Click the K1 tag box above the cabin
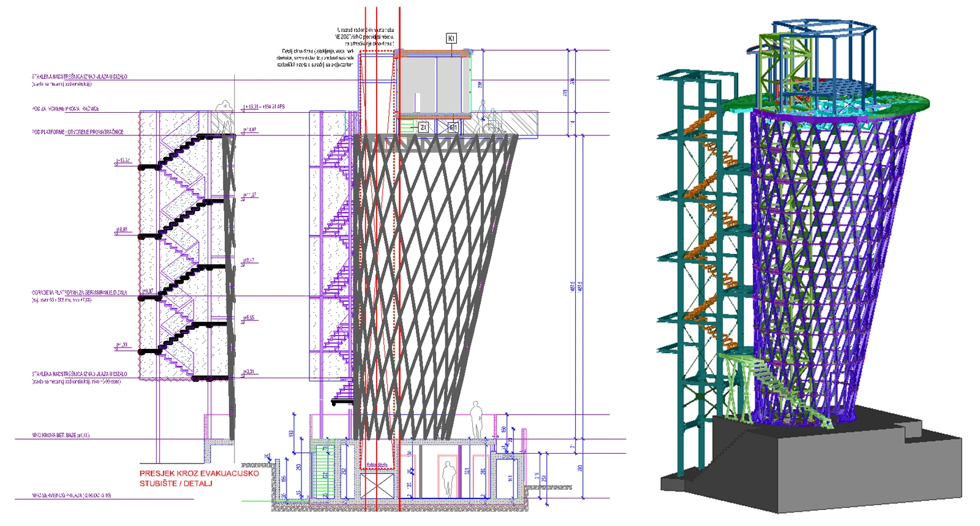The height and width of the screenshot is (526, 980). click(451, 39)
